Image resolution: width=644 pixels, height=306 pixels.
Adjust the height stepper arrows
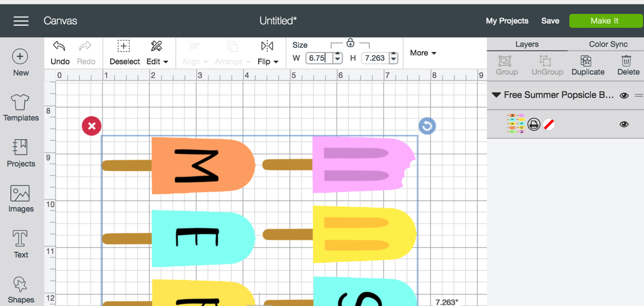coord(393,58)
